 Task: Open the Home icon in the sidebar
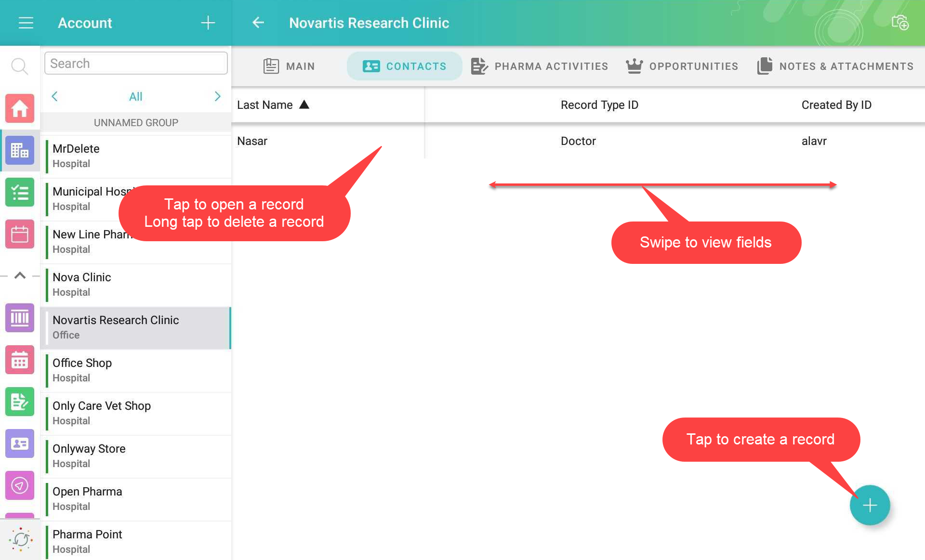click(x=20, y=108)
